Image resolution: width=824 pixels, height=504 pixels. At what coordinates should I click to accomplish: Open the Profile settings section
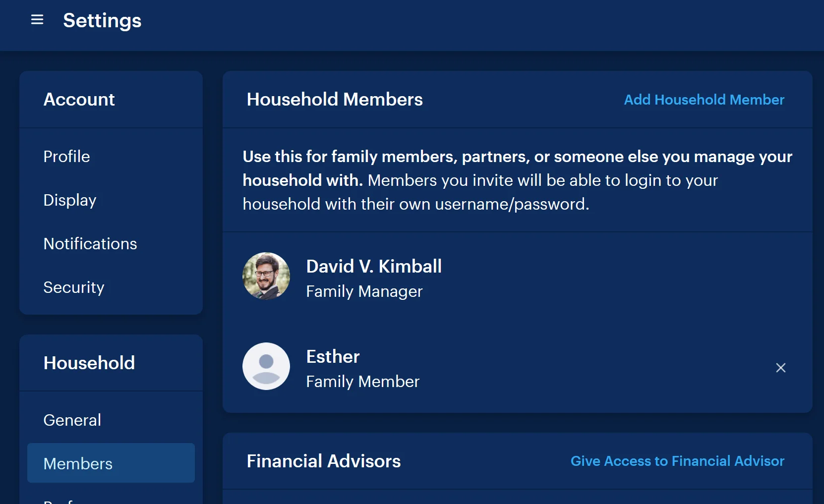click(x=66, y=157)
